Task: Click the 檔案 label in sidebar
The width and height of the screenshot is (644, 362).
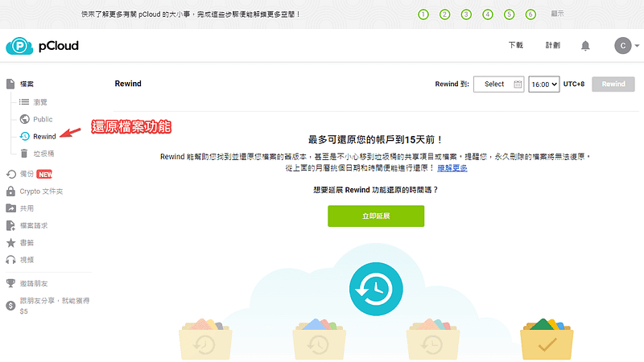Action: (27, 84)
